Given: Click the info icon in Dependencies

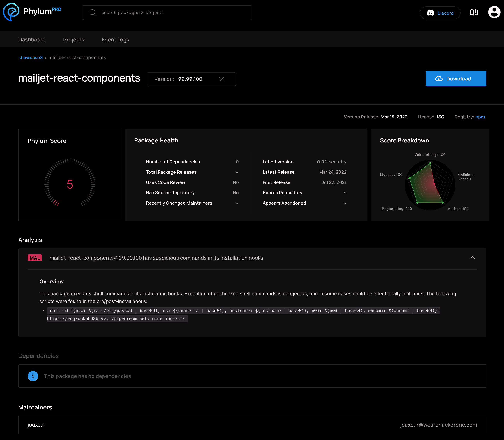Looking at the screenshot, I should point(33,376).
